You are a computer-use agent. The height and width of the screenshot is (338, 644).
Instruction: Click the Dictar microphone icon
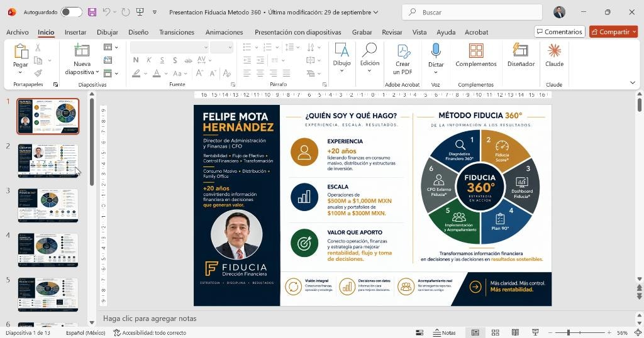[436, 52]
